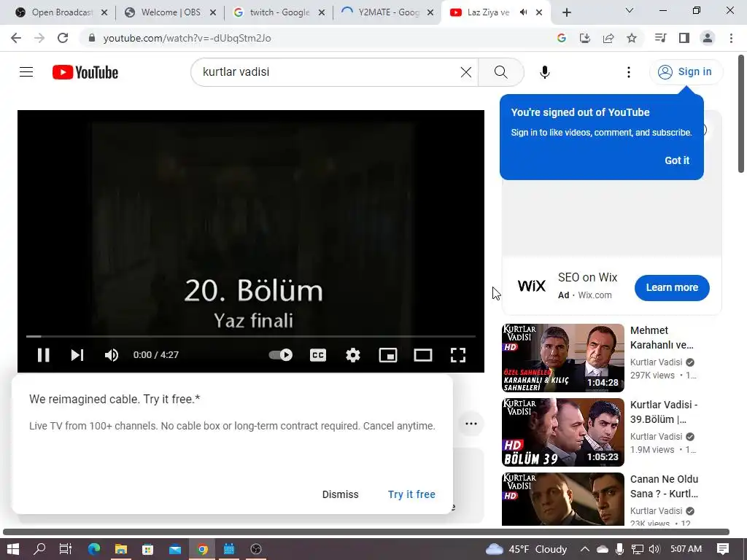
Task: Open Canan Ne Oldu Sana thumbnail
Action: (x=562, y=499)
